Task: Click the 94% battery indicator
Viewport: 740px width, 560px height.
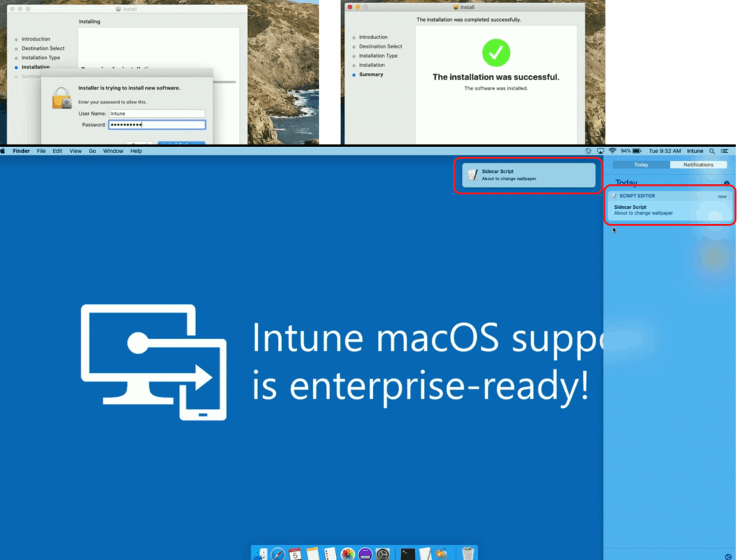Action: (x=631, y=151)
